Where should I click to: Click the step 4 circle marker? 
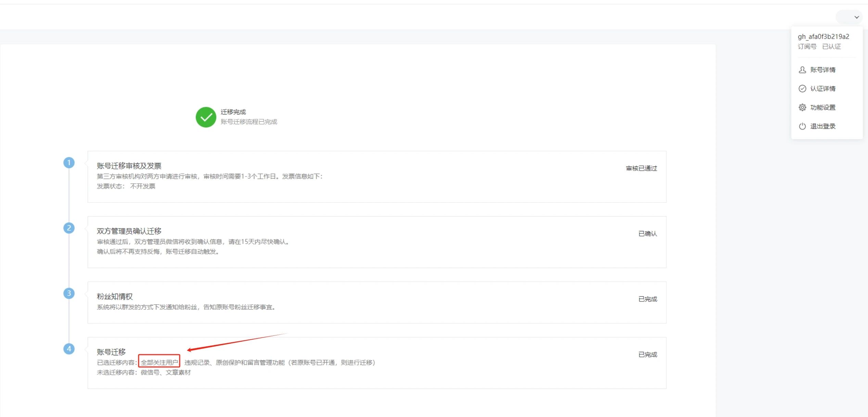tap(69, 349)
